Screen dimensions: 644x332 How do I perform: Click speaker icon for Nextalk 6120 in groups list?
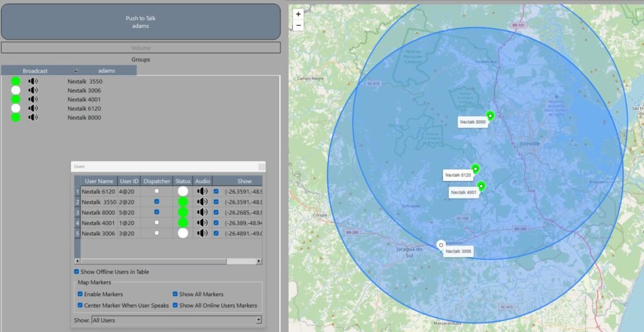pyautogui.click(x=33, y=109)
